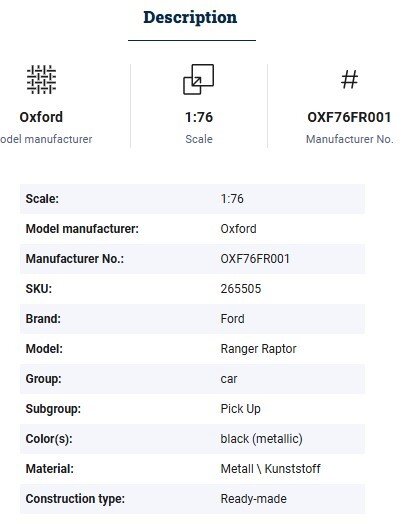The height and width of the screenshot is (524, 407).
Task: Click the SKU value 265505
Action: pos(241,289)
